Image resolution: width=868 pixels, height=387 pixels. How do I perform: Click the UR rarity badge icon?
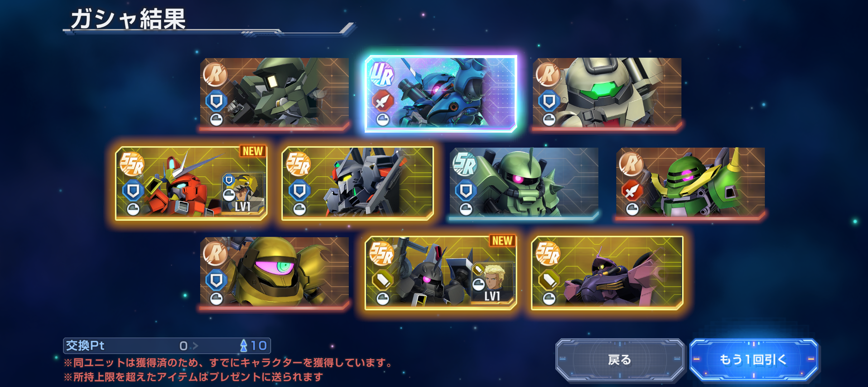pyautogui.click(x=382, y=75)
